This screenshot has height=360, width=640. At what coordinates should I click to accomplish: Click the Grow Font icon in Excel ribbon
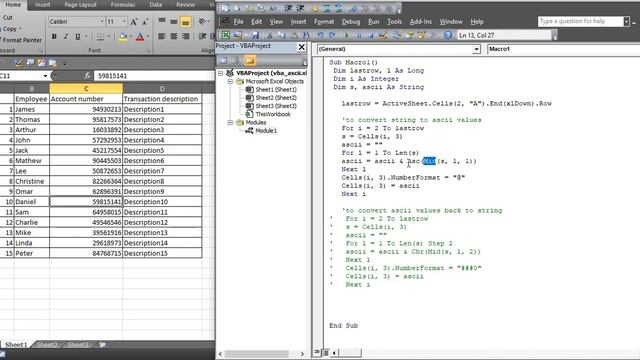[133, 22]
